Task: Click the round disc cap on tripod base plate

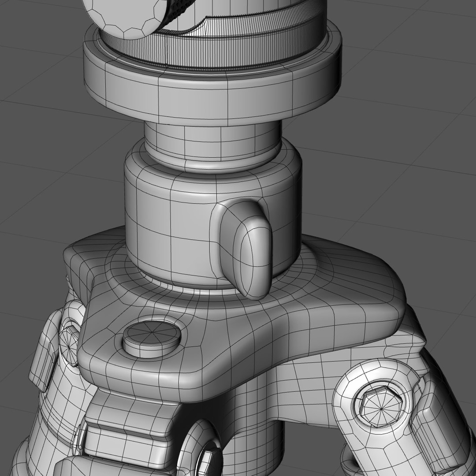Action: [152, 338]
